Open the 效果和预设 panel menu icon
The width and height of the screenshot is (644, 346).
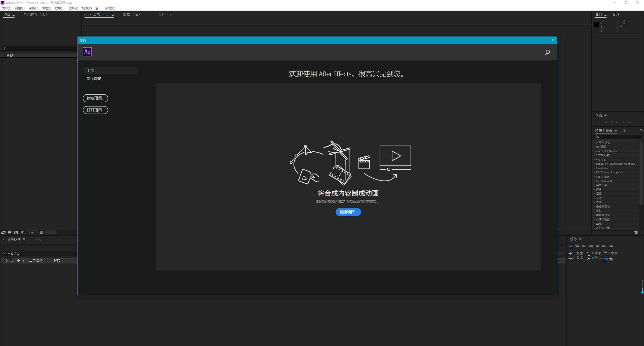(x=616, y=130)
